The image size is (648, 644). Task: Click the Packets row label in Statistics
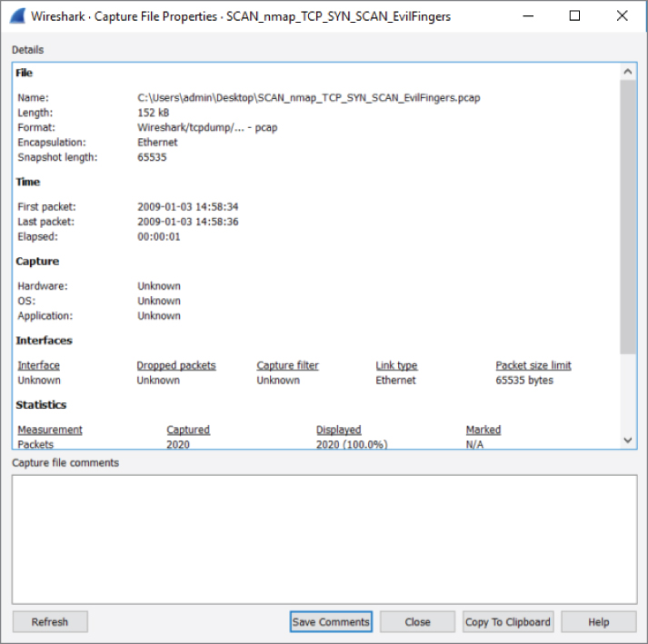click(35, 444)
